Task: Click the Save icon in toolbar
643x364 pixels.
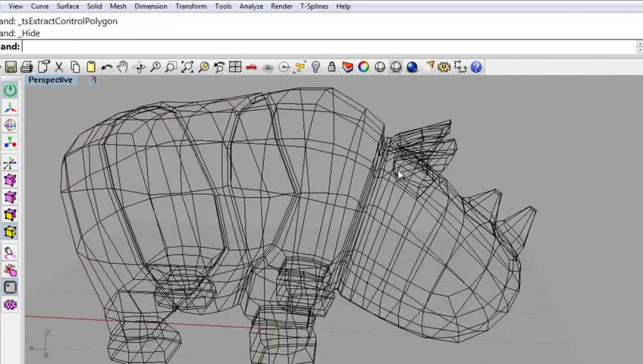Action: [10, 67]
